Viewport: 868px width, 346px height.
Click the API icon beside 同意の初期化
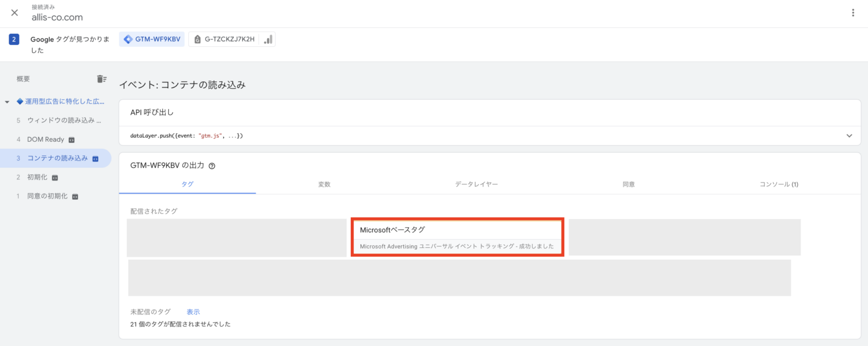tap(75, 197)
